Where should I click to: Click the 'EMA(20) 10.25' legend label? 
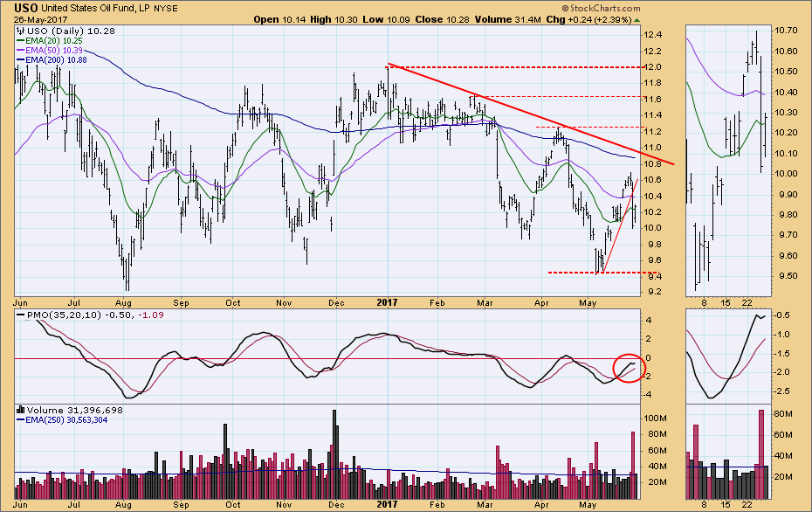54,41
